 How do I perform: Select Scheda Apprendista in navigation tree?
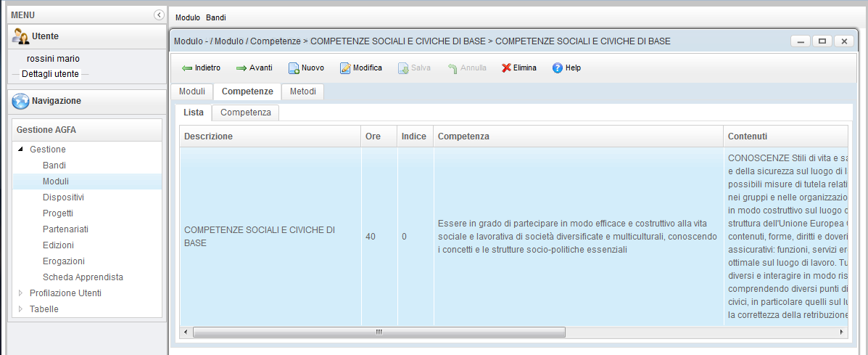(x=83, y=277)
